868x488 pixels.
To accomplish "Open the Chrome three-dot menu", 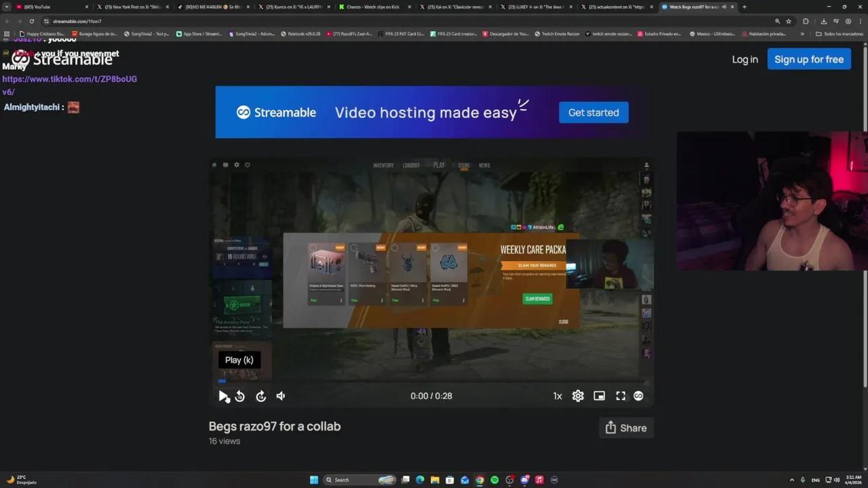I will tap(861, 21).
